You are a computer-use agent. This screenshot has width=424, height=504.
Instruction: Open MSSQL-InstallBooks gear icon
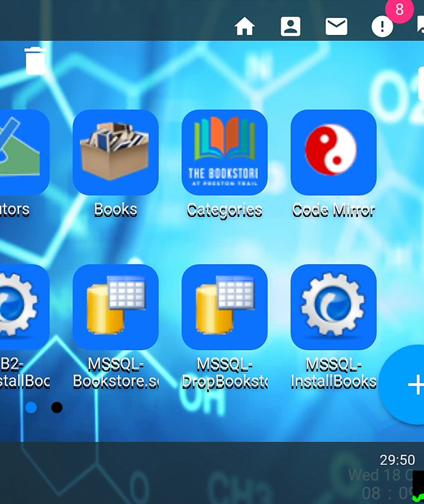click(333, 307)
